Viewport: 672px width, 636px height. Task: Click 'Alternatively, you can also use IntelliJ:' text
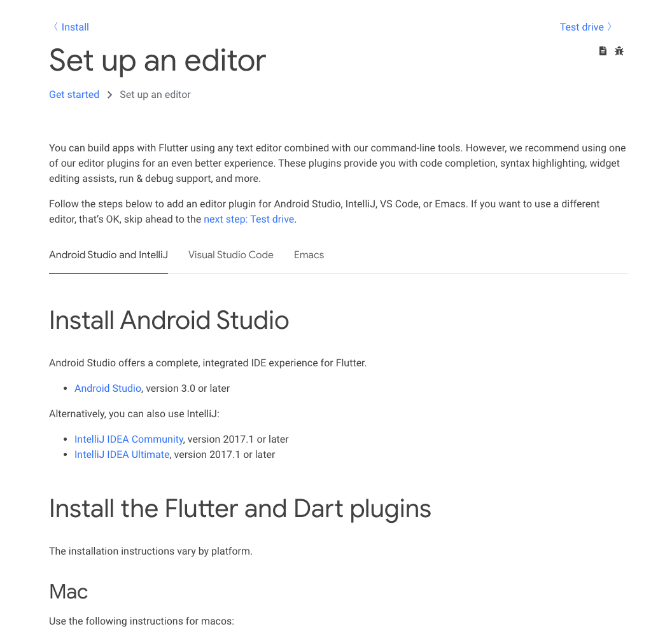click(x=134, y=414)
